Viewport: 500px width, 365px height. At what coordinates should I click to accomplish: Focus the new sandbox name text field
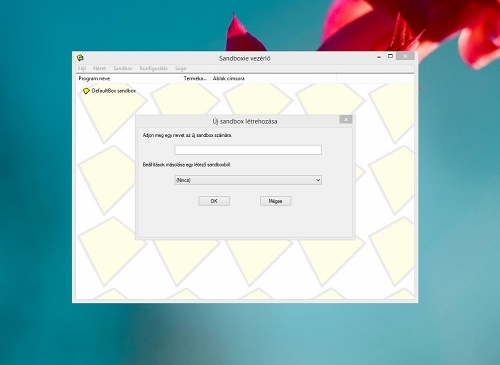point(248,150)
